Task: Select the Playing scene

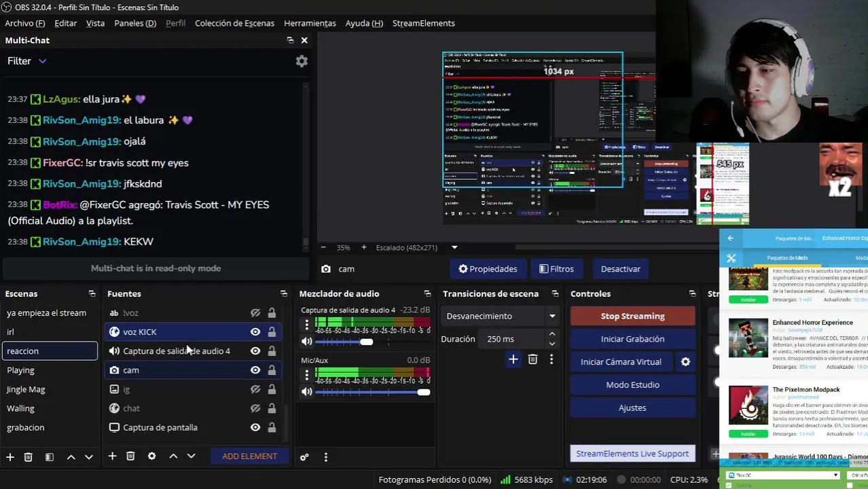Action: pyautogui.click(x=50, y=370)
